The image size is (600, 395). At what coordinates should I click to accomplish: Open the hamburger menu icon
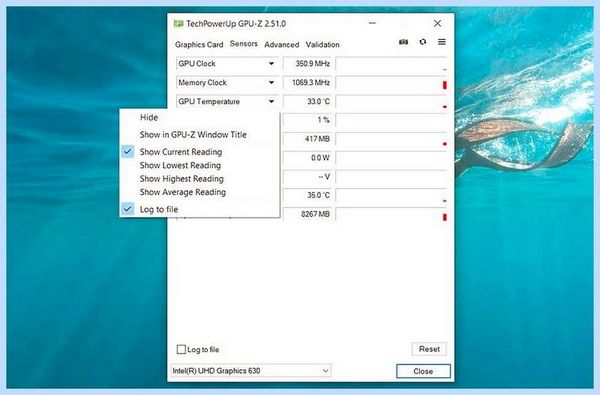(x=442, y=42)
